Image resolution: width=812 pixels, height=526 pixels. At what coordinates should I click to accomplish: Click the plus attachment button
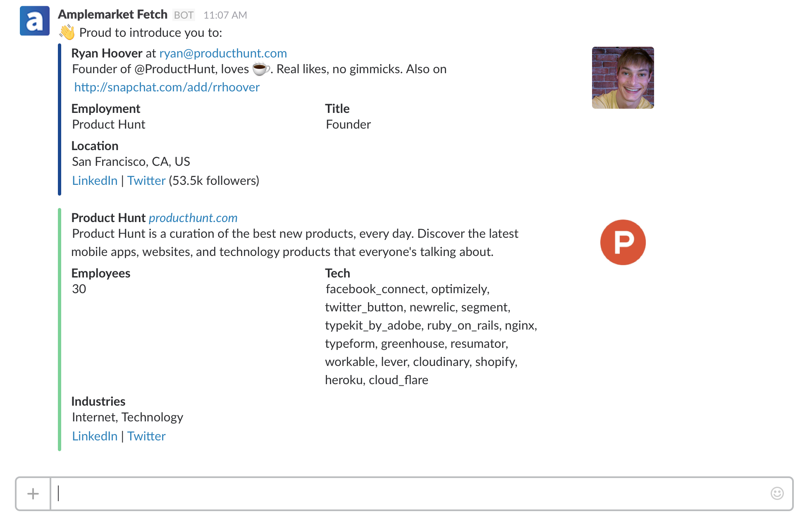33,493
